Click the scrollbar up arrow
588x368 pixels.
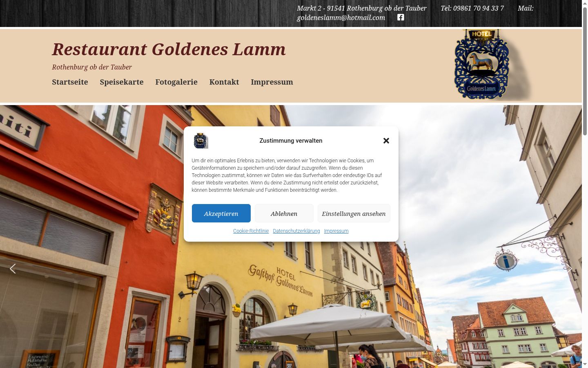tap(585, 3)
